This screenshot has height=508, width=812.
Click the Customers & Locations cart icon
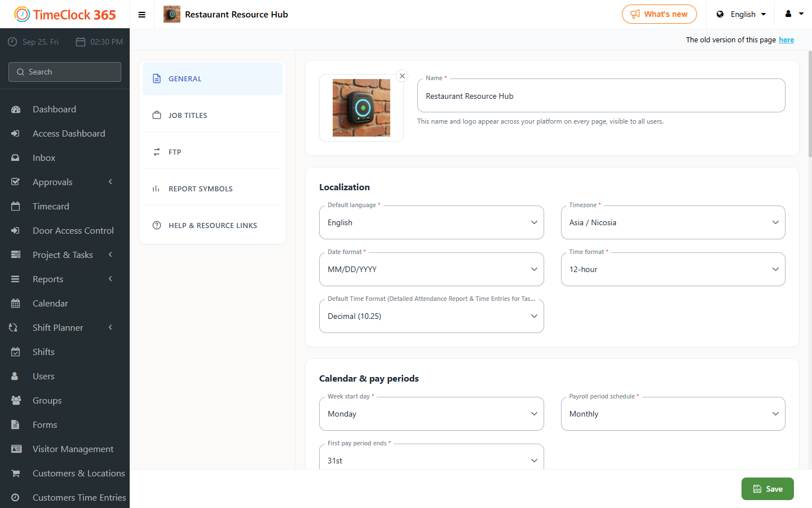pos(16,474)
